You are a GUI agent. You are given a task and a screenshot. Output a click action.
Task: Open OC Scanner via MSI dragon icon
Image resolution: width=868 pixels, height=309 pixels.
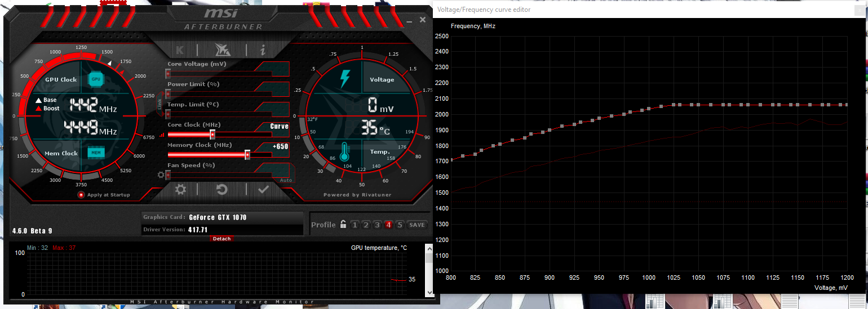pos(222,50)
